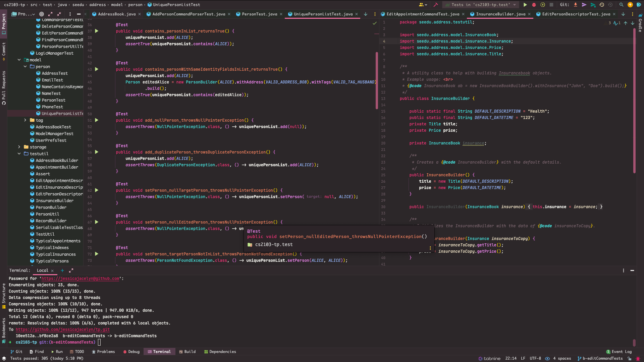The height and width of the screenshot is (362, 644).
Task: Open Git Show History clock icon
Action: pos(602,5)
